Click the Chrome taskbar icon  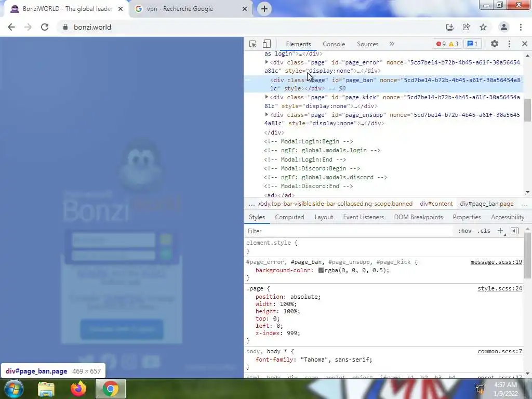pos(111,389)
